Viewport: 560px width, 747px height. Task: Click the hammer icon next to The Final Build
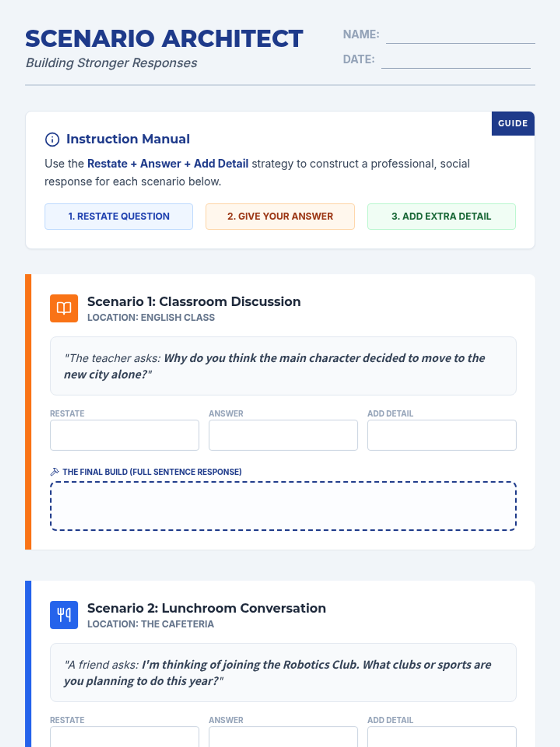pyautogui.click(x=55, y=472)
